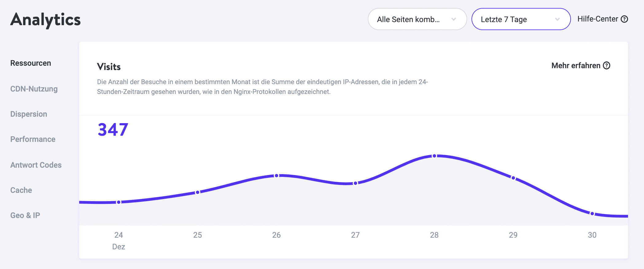Select the Cache section

click(21, 190)
